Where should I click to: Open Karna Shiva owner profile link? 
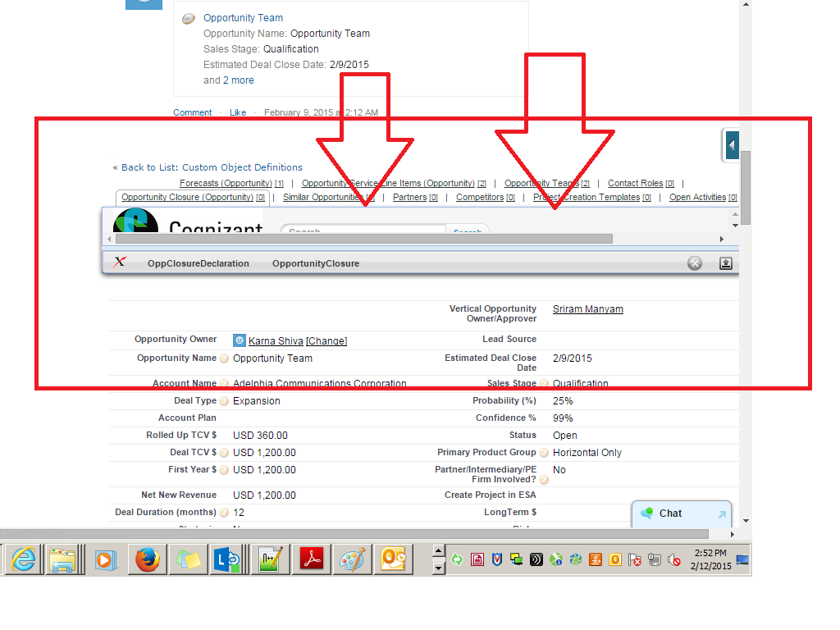(276, 340)
